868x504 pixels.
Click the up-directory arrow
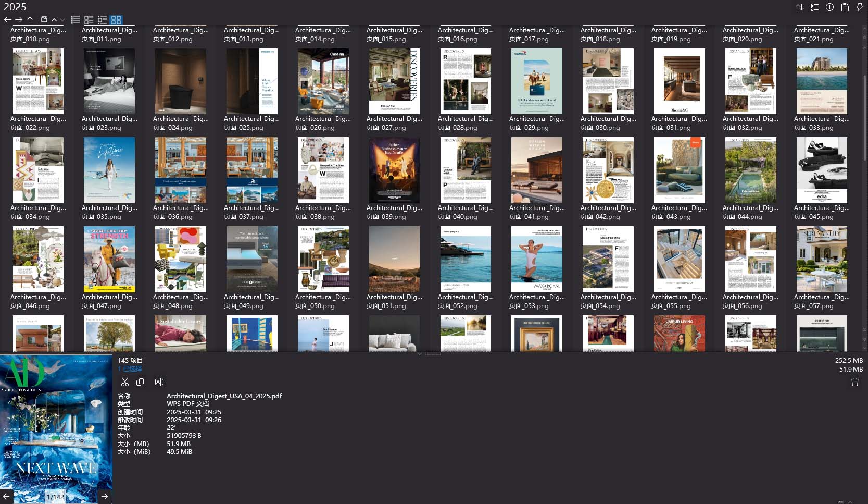coord(30,19)
